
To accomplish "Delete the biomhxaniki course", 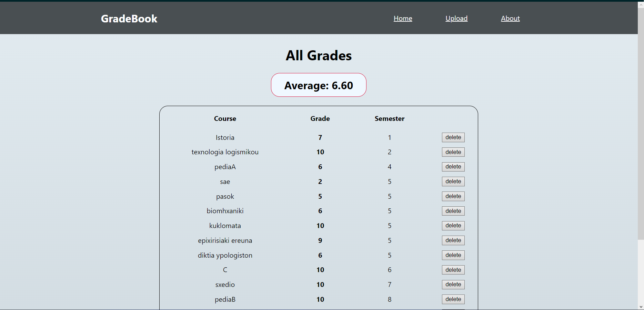I will click(453, 211).
